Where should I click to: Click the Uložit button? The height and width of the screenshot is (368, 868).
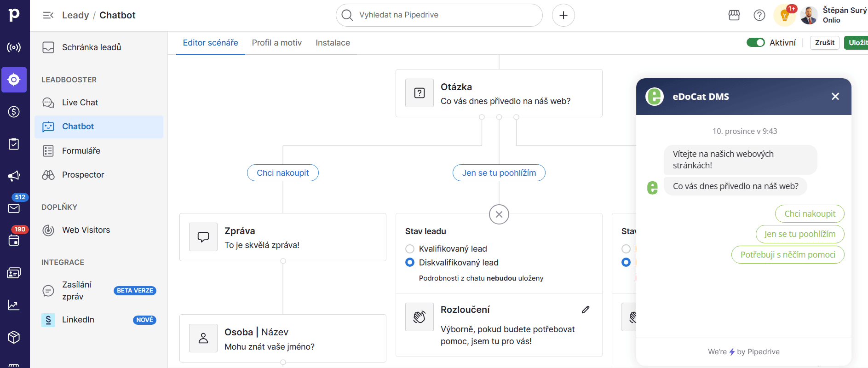(857, 43)
